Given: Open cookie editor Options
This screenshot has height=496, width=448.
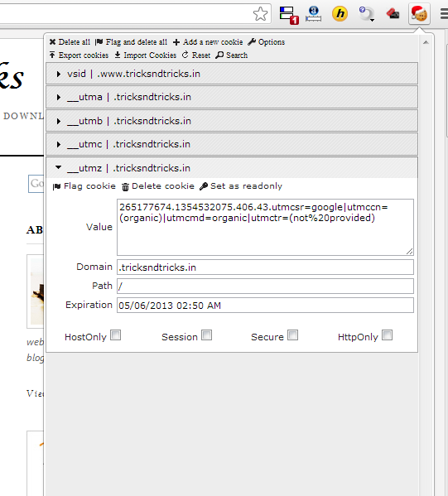Looking at the screenshot, I should pyautogui.click(x=266, y=42).
